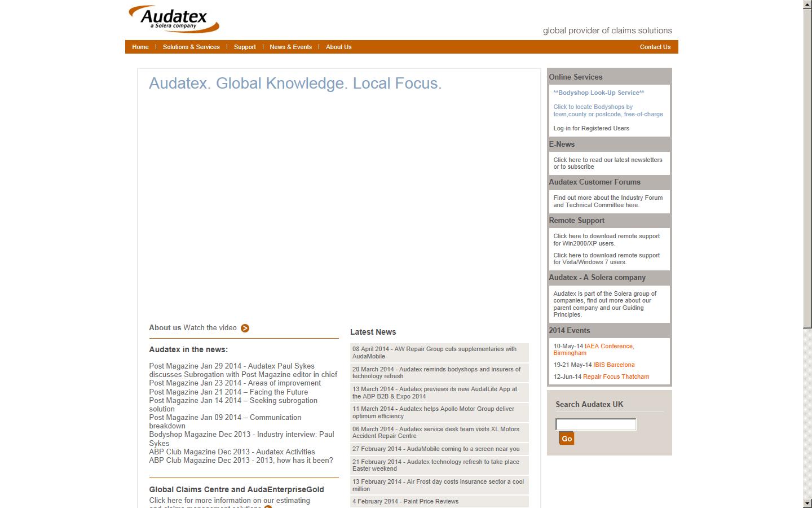Viewport: 812px width, 508px height.
Task: Click the Contact Us link
Action: [x=655, y=47]
